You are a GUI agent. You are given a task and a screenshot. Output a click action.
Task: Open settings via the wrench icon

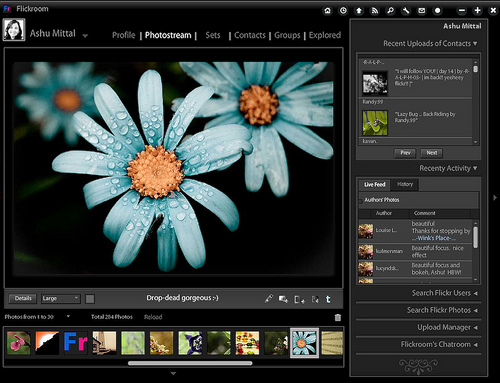coord(406,11)
